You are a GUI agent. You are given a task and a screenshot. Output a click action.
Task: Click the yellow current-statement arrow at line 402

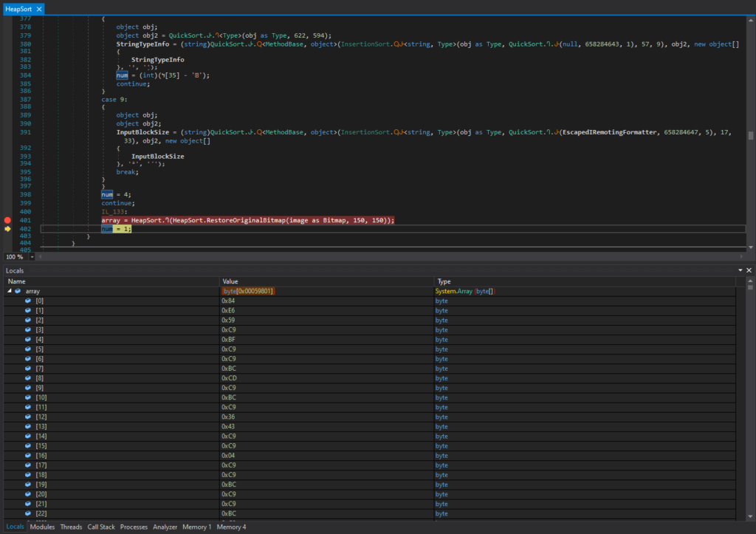pos(8,229)
